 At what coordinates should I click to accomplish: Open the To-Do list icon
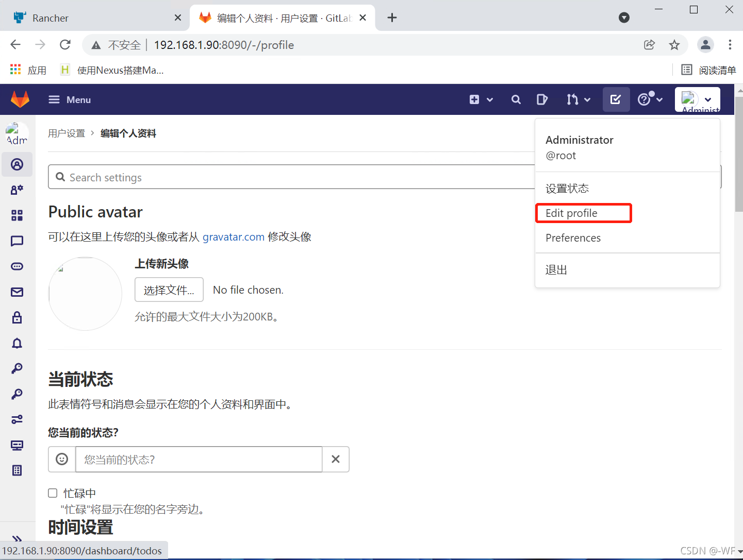616,99
